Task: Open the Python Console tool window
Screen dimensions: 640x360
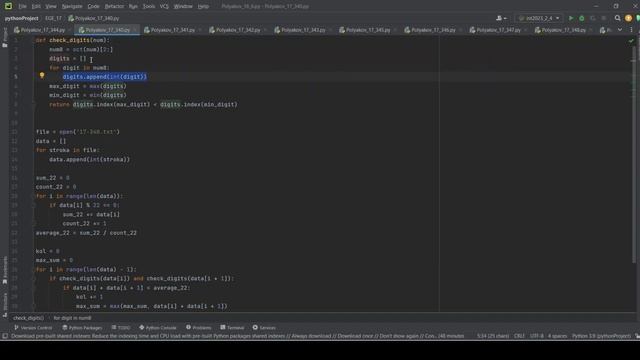Action: (158, 328)
